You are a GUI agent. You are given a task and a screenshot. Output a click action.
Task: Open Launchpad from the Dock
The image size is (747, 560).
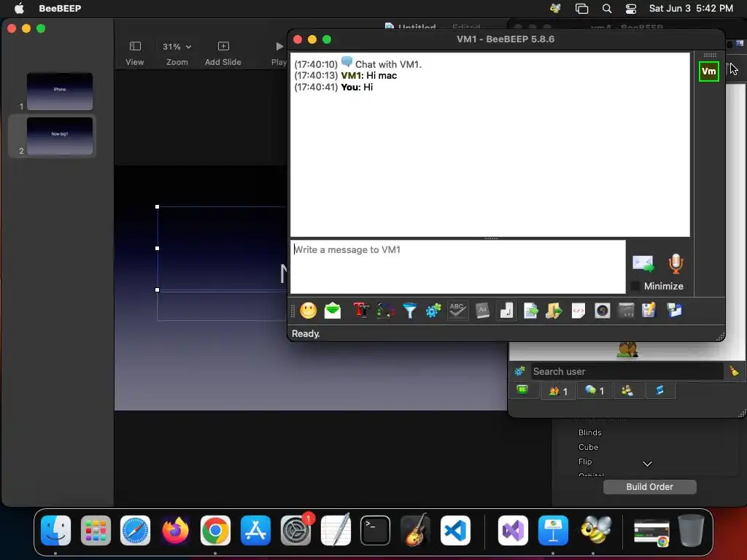(x=96, y=530)
